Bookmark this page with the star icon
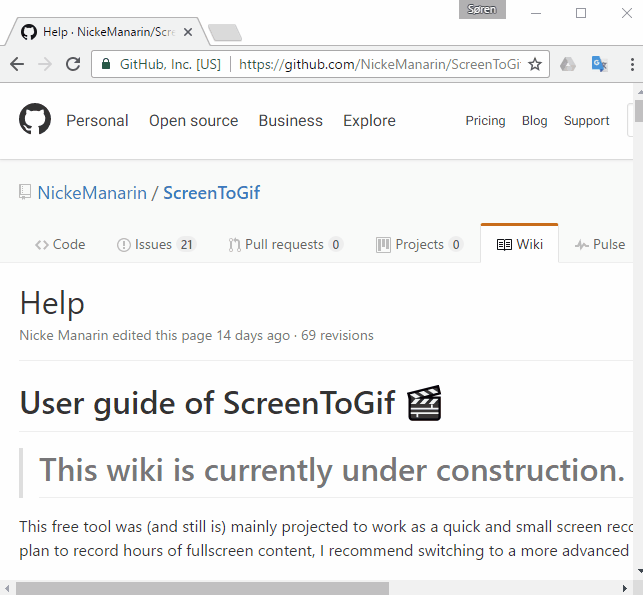Viewport: 643px width, 595px height. pos(535,64)
